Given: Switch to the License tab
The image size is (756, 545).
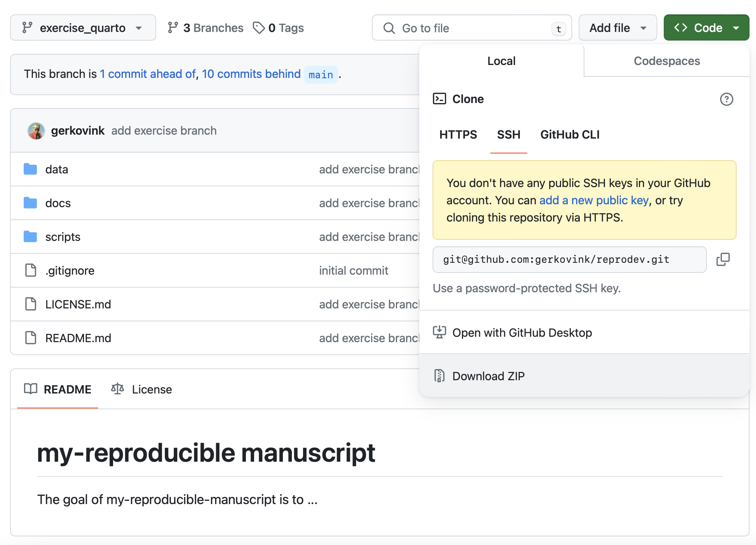Looking at the screenshot, I should (141, 389).
